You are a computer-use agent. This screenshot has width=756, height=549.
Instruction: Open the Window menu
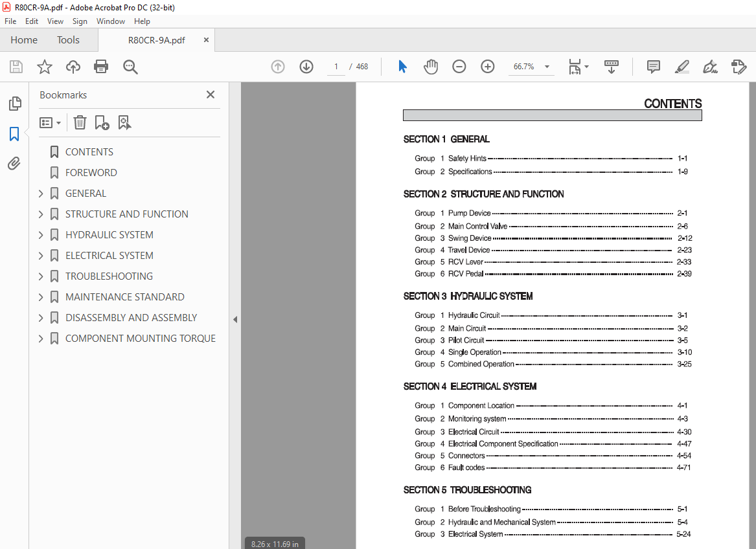click(110, 21)
